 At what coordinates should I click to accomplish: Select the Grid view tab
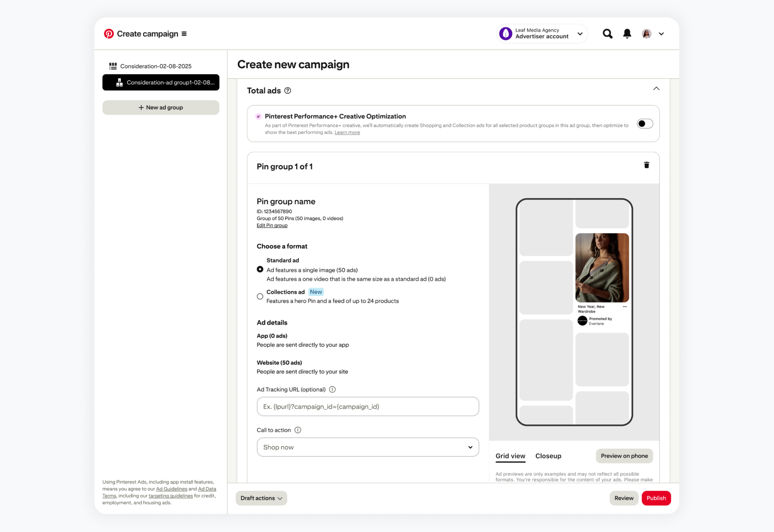pyautogui.click(x=510, y=456)
